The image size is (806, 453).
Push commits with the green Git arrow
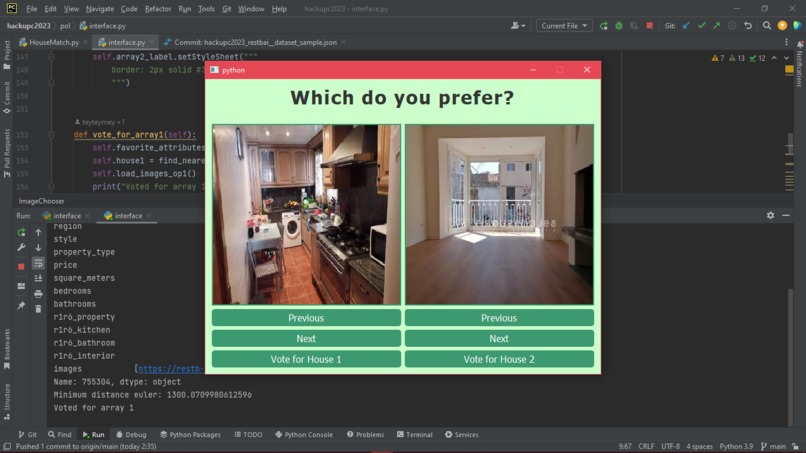[x=717, y=26]
